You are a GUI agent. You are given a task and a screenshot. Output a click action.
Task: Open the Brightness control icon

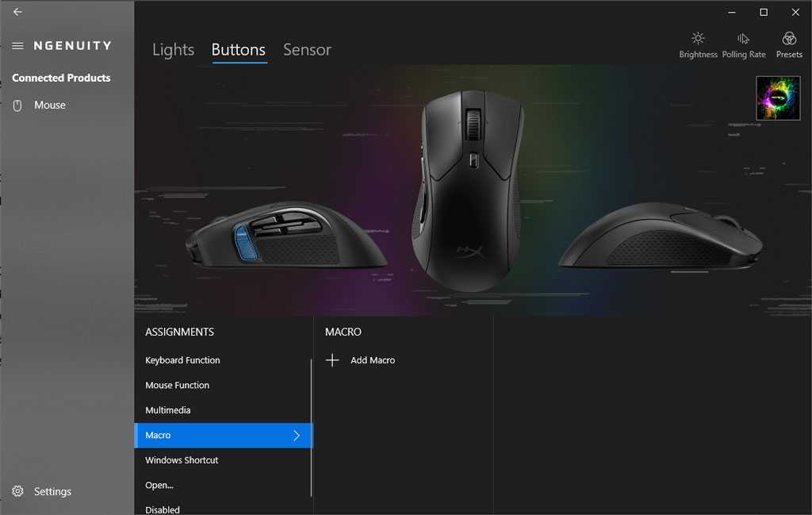(x=698, y=38)
